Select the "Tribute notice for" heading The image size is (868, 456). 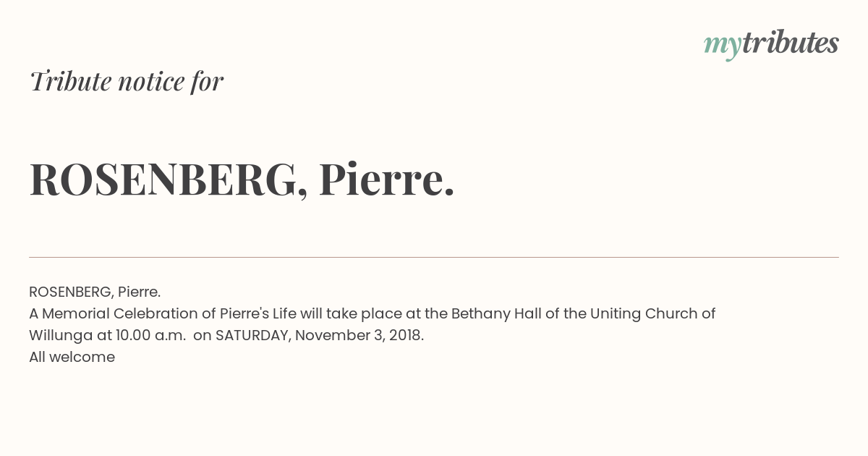tap(127, 81)
